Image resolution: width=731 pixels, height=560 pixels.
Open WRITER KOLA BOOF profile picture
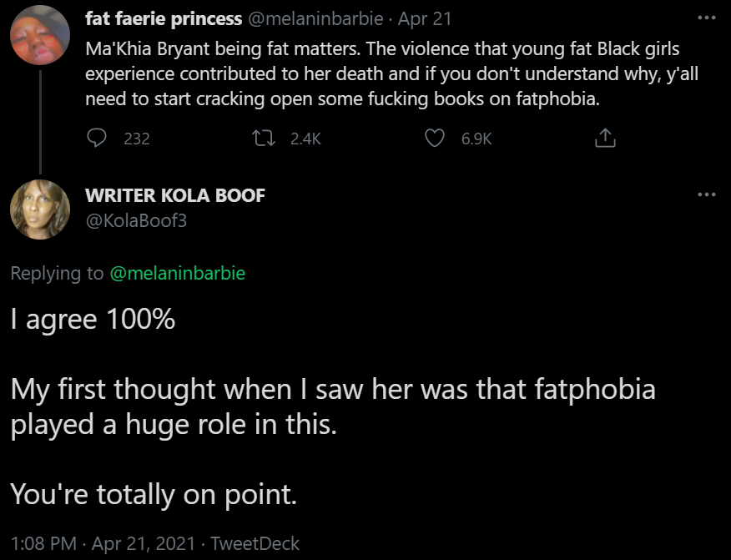(x=40, y=209)
